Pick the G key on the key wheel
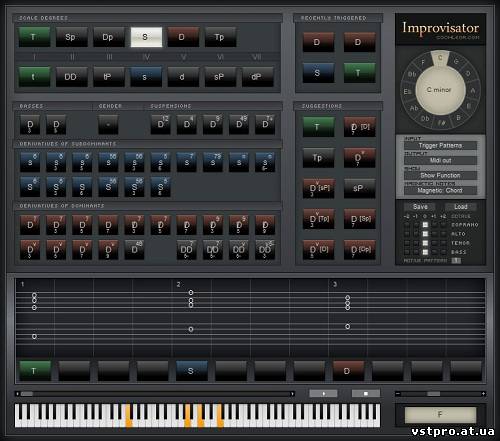 pos(456,61)
